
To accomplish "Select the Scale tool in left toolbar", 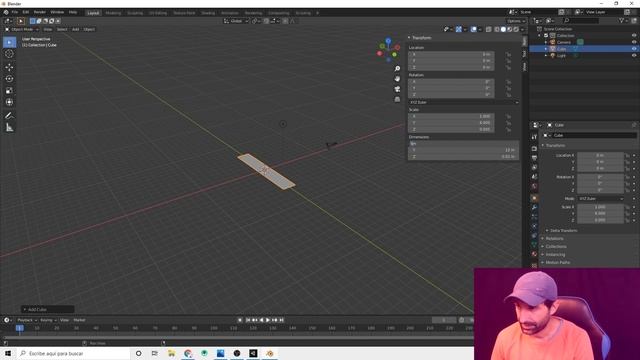I will tap(9, 91).
